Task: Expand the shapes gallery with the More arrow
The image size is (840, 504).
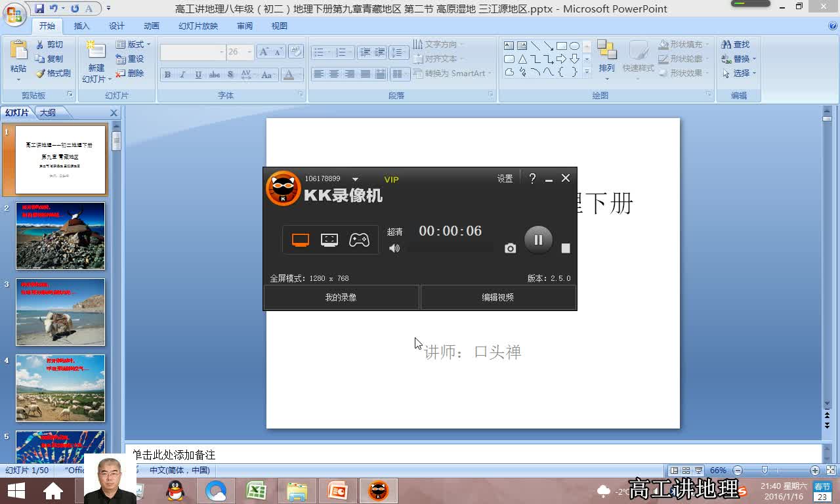Action: [x=587, y=72]
